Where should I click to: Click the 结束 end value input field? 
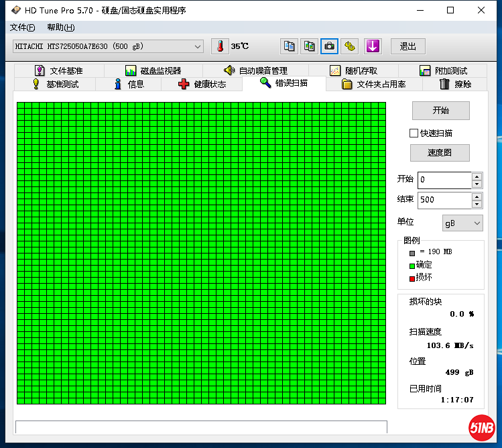[444, 200]
